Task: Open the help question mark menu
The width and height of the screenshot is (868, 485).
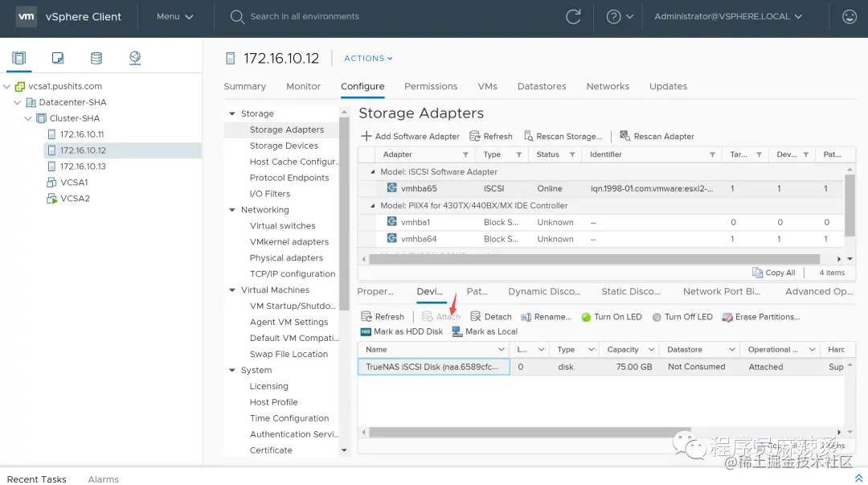Action: coord(620,17)
